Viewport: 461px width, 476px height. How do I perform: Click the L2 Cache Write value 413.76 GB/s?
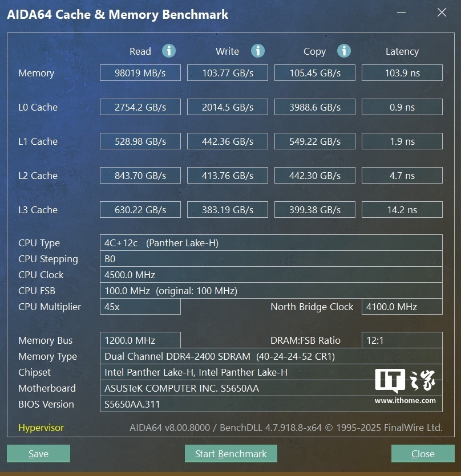point(228,176)
